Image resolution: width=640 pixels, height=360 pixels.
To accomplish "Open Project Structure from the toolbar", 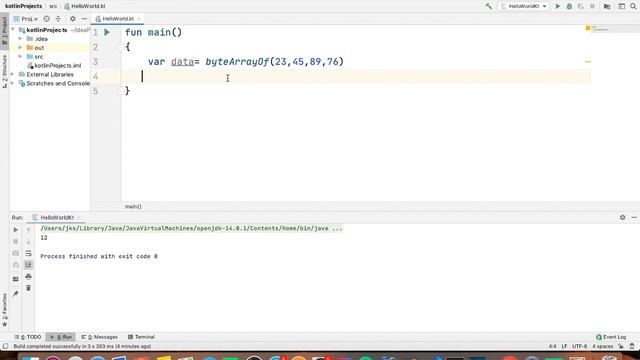I will pyautogui.click(x=607, y=6).
